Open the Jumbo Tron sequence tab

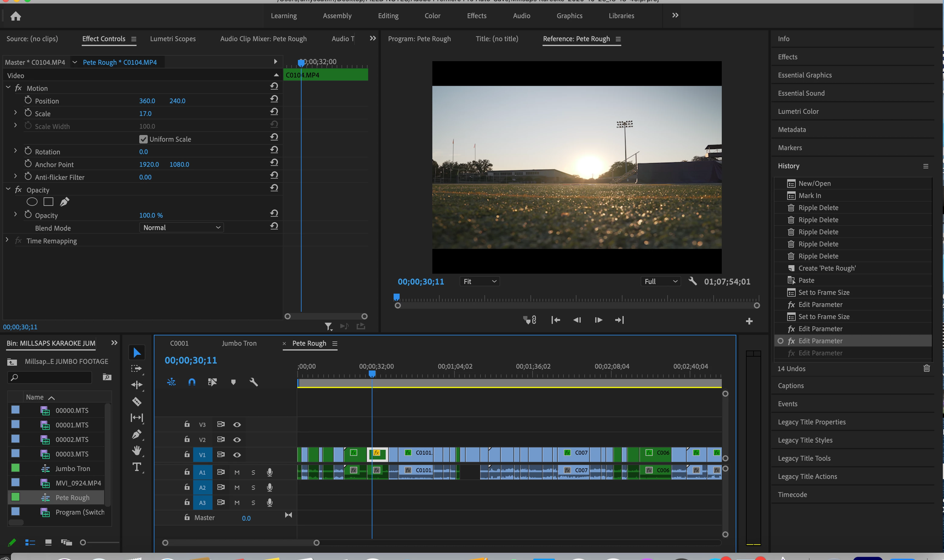point(239,343)
